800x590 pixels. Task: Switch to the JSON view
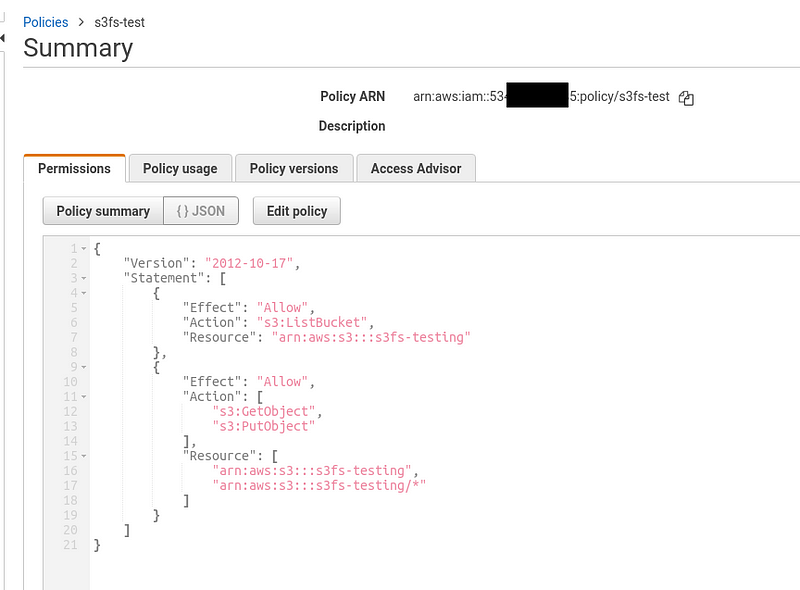coord(201,211)
